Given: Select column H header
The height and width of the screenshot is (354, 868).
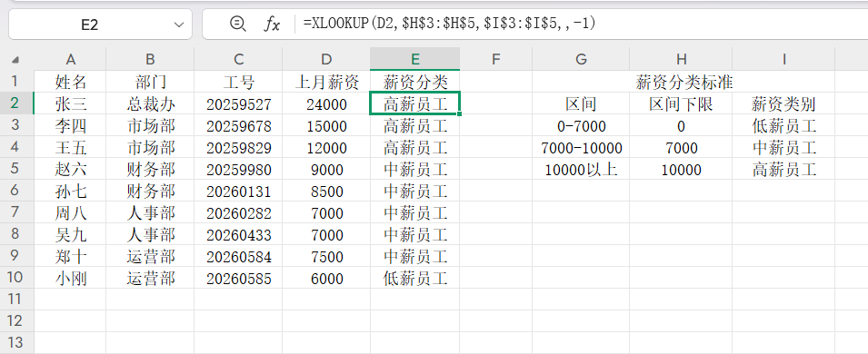Looking at the screenshot, I should pyautogui.click(x=681, y=59).
